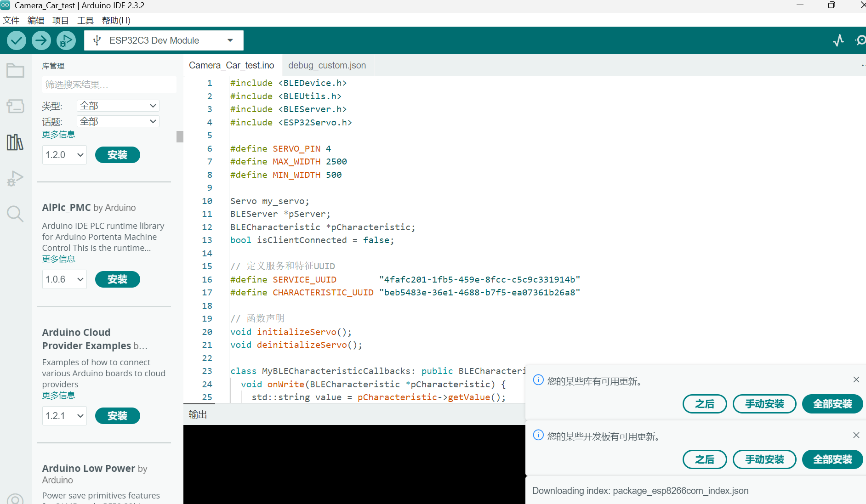Open the ESP32C3 Dev Module board dropdown

click(164, 40)
